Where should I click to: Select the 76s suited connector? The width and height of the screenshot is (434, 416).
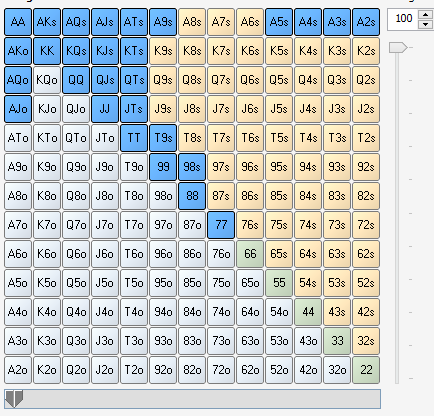[250, 225]
